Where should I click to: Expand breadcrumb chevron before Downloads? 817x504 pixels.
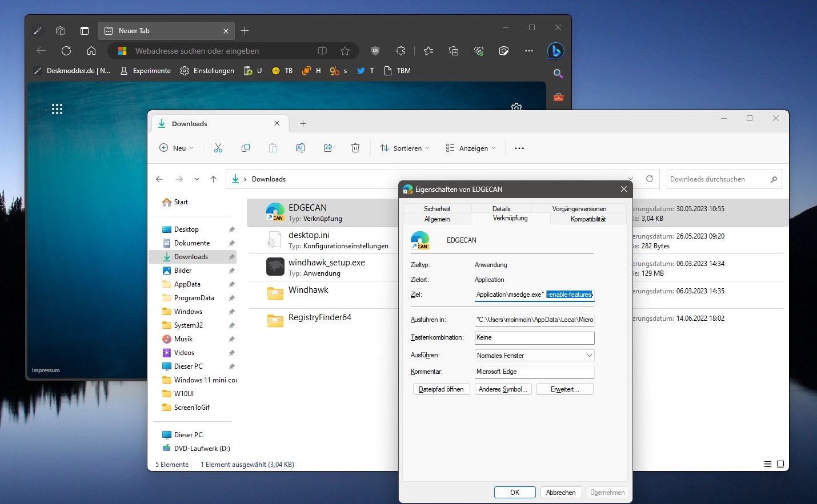point(245,179)
